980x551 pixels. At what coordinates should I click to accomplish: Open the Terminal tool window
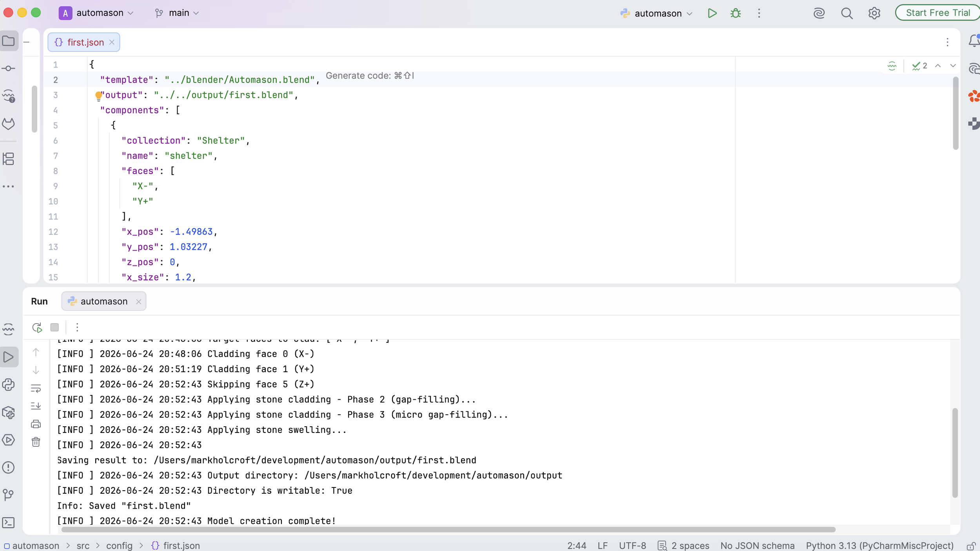click(9, 523)
